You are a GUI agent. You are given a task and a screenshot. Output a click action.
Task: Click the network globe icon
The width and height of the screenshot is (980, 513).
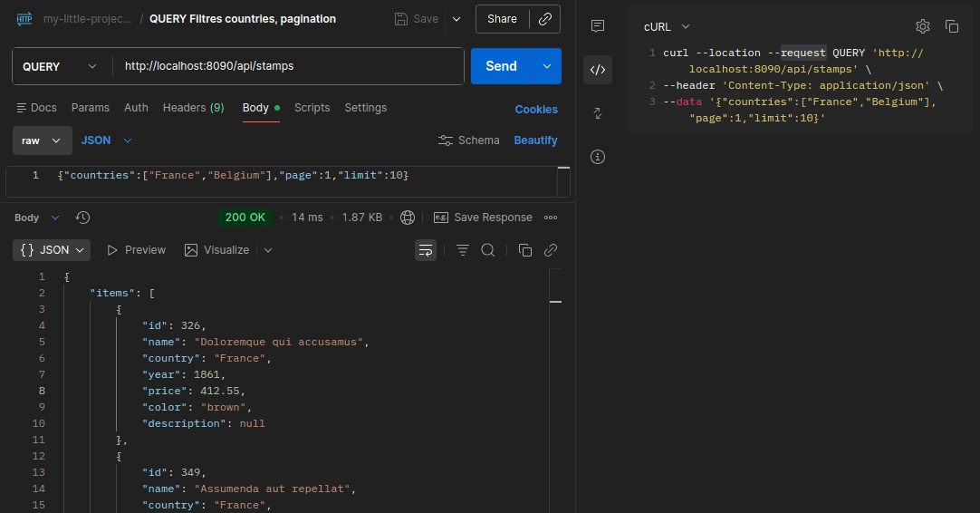(x=408, y=218)
